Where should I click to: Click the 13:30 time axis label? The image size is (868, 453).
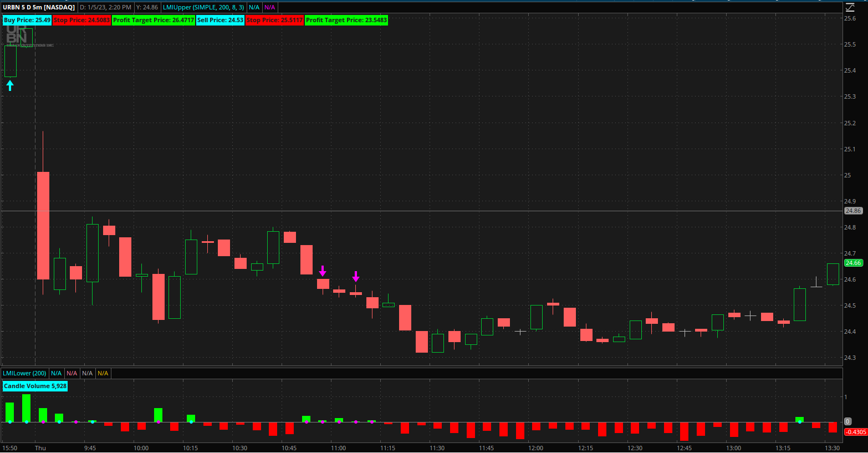tap(833, 448)
